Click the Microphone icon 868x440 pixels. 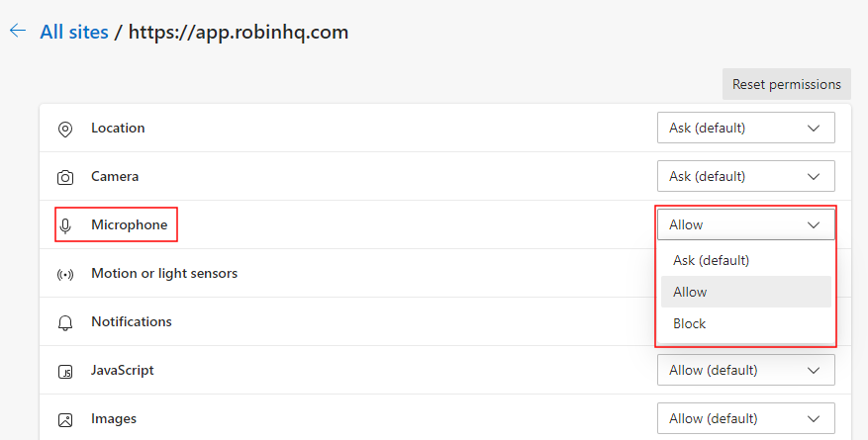[65, 225]
